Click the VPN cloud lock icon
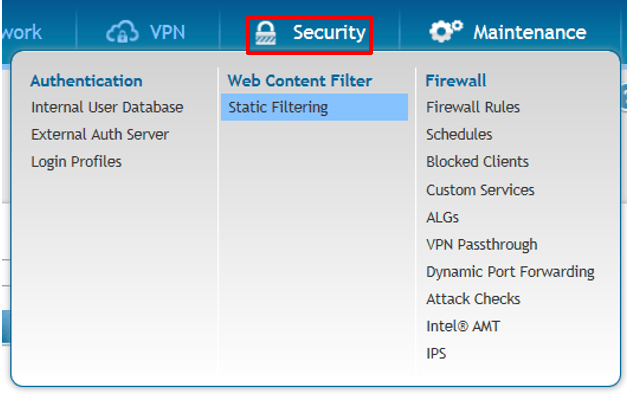627x396 pixels. coord(122,32)
